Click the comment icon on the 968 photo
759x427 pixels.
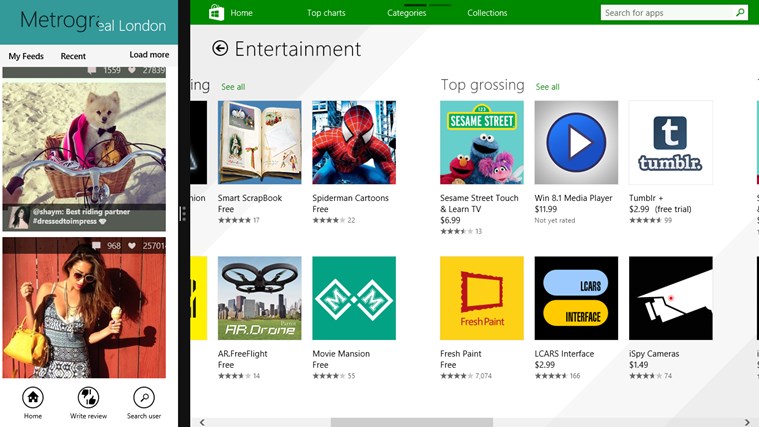[x=96, y=246]
